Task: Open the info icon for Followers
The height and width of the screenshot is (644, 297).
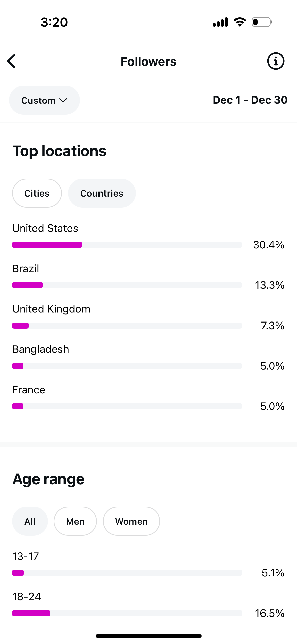Action: click(276, 61)
